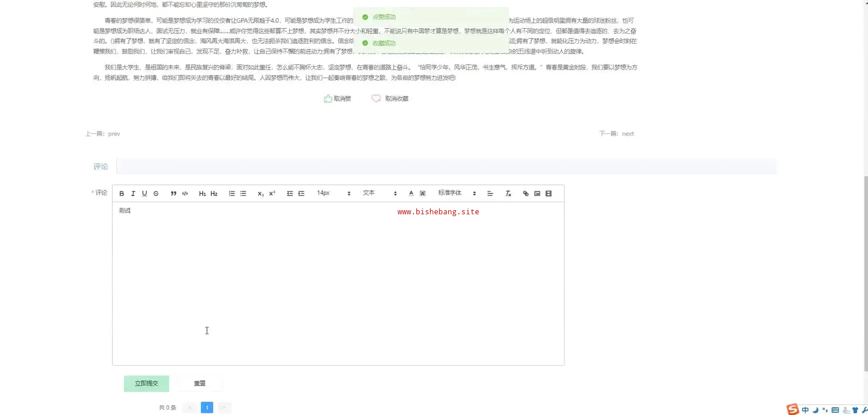The height and width of the screenshot is (415, 868).
Task: Reset the comment form with 重置
Action: [200, 384]
